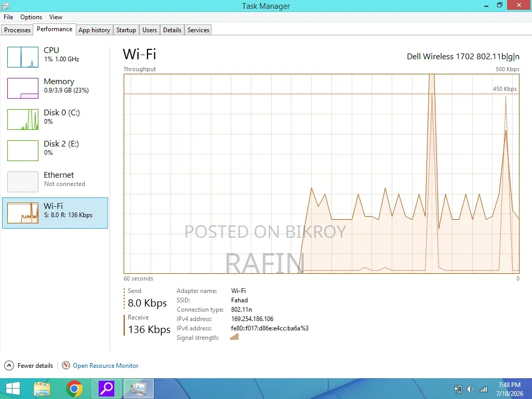
Task: Select the Disk 2 (E:) thumbnail
Action: pyautogui.click(x=23, y=151)
